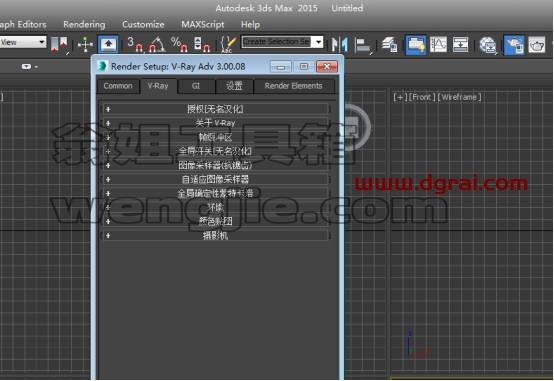Select the V-Ray tab
554x381 pixels.
coord(158,86)
